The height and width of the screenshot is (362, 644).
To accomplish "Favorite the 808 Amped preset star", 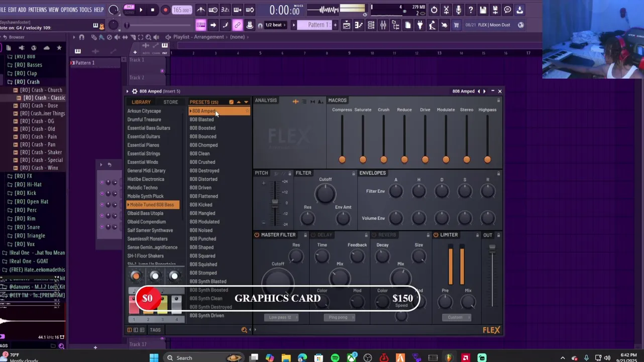I will [247, 111].
